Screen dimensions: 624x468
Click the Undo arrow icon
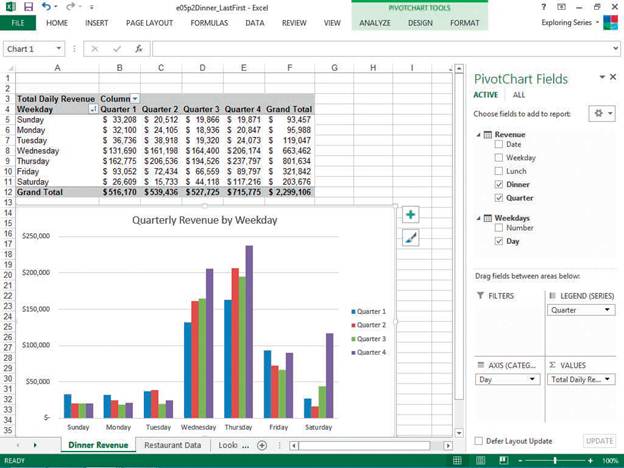click(x=48, y=6)
